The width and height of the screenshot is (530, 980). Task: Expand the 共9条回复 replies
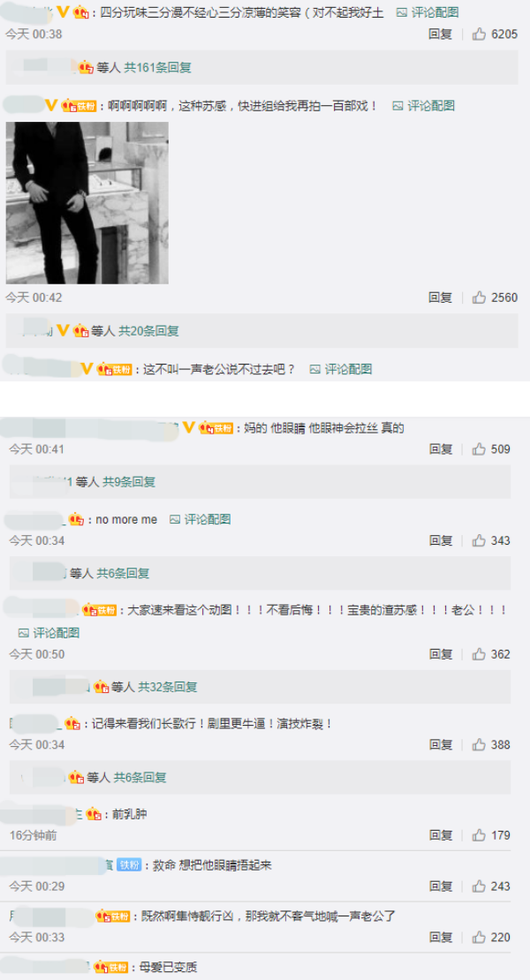click(129, 482)
